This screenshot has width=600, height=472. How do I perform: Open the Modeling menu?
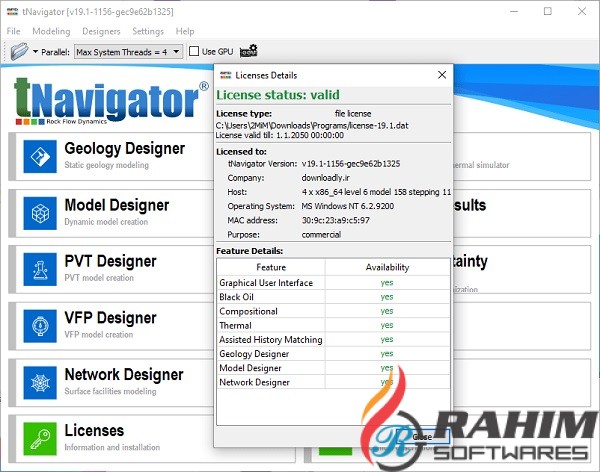tap(51, 31)
